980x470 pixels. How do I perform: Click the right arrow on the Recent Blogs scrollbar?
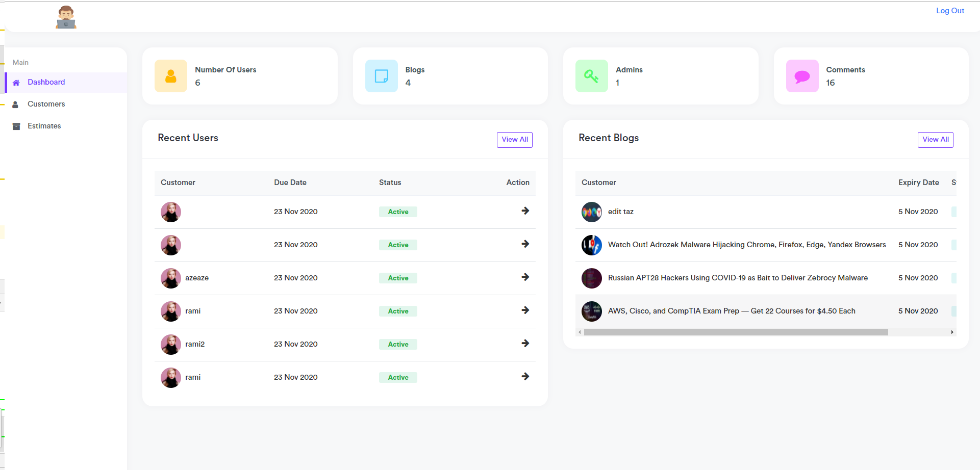click(x=952, y=332)
